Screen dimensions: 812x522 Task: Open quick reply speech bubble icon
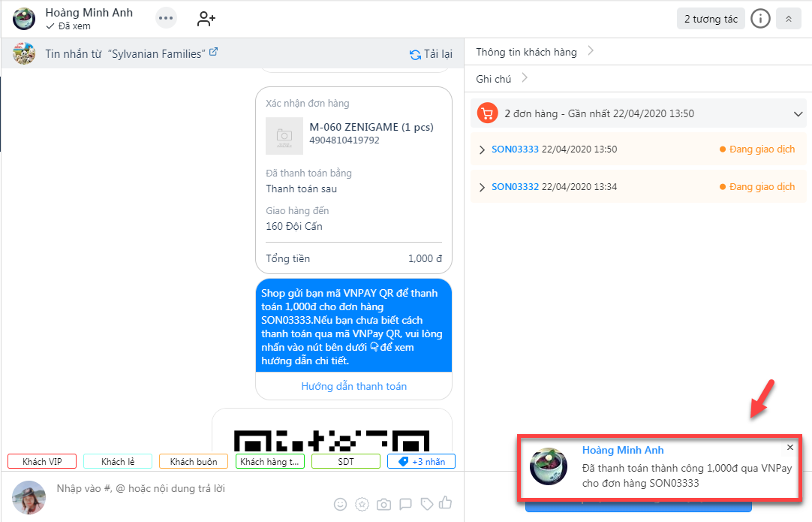(405, 504)
